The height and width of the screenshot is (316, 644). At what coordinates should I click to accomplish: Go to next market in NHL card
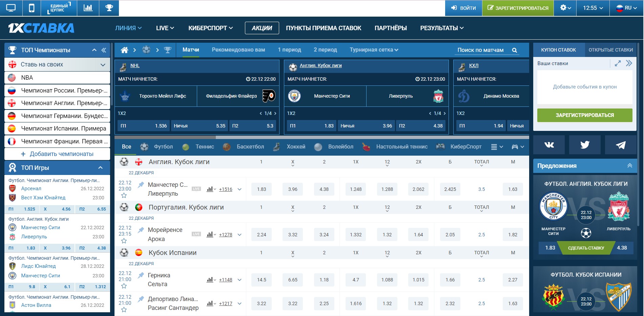point(275,113)
